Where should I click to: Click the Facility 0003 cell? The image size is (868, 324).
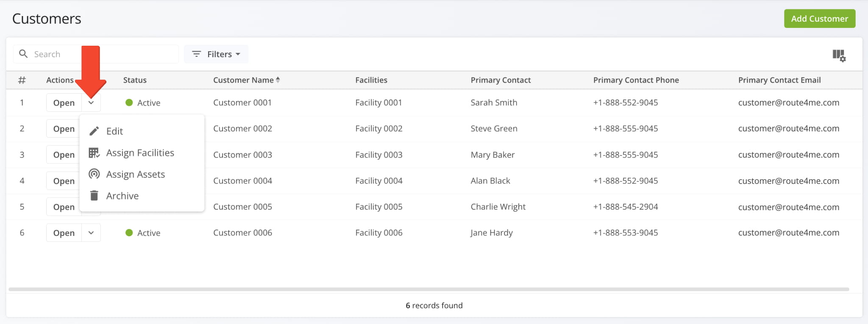pyautogui.click(x=378, y=155)
